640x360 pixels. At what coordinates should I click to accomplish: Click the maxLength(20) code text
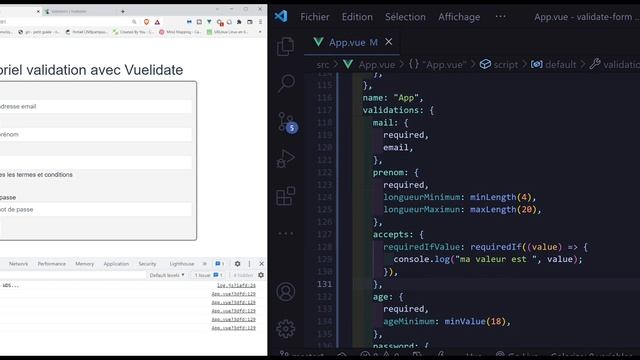[503, 209]
